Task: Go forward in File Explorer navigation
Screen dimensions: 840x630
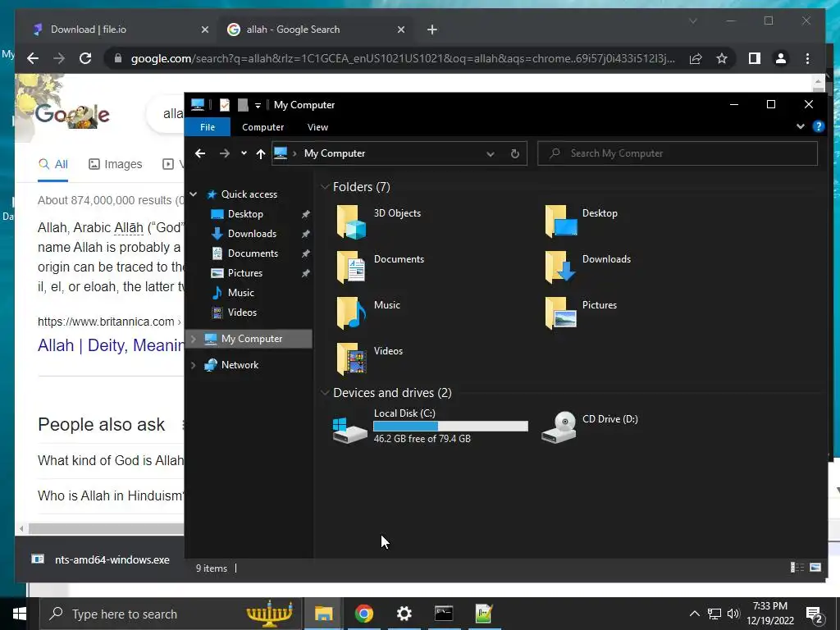Action: pos(225,153)
